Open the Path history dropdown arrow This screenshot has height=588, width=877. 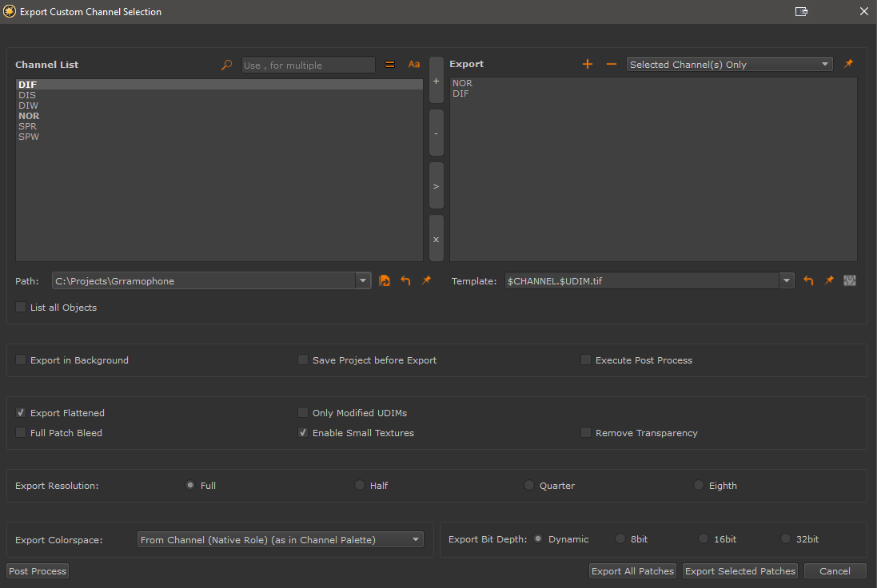tap(363, 280)
